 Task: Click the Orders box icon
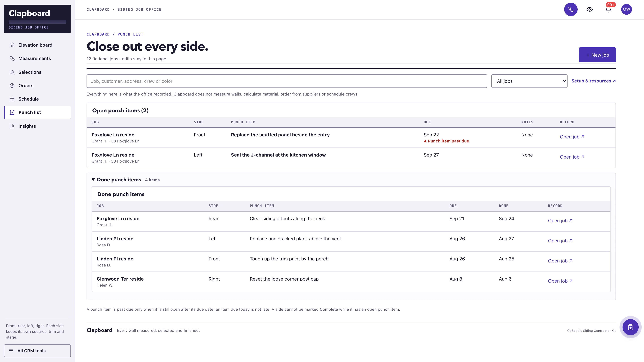click(12, 85)
